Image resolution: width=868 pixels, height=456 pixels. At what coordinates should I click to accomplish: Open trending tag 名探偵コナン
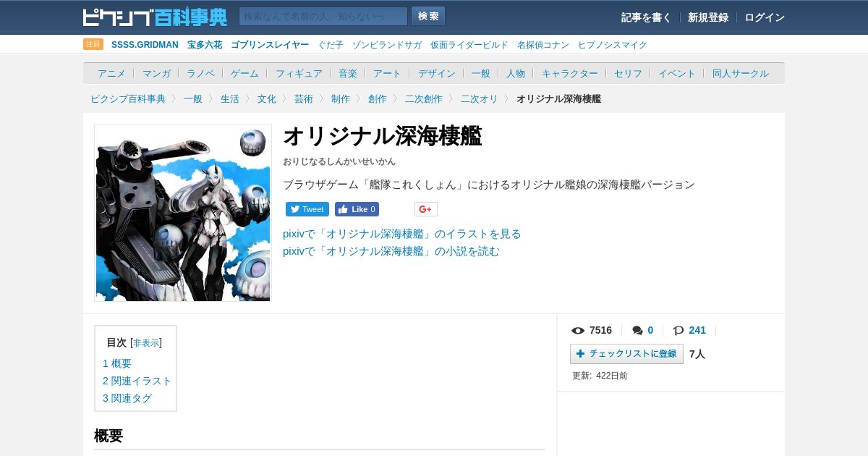[x=543, y=45]
